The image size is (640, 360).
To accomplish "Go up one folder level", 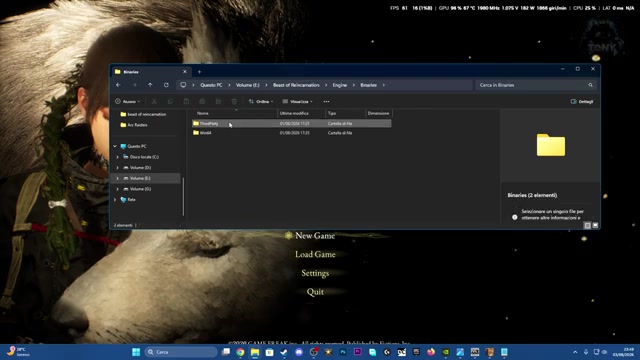I will pyautogui.click(x=150, y=85).
